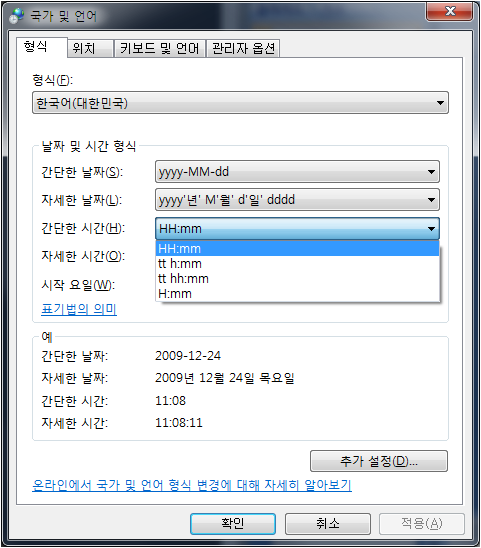The width and height of the screenshot is (481, 548).
Task: Click the globe icon in title bar
Action: [x=16, y=16]
